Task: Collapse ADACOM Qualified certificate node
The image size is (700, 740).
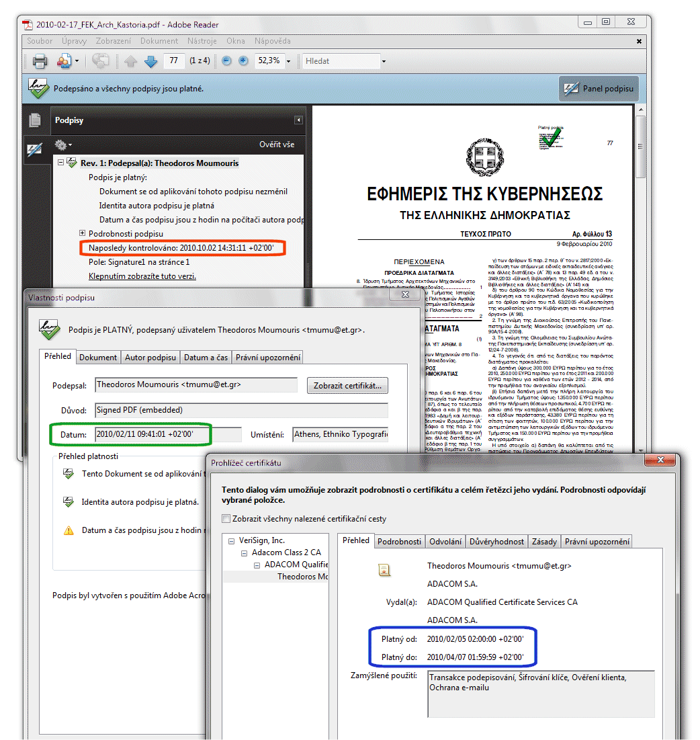Action: tap(257, 565)
